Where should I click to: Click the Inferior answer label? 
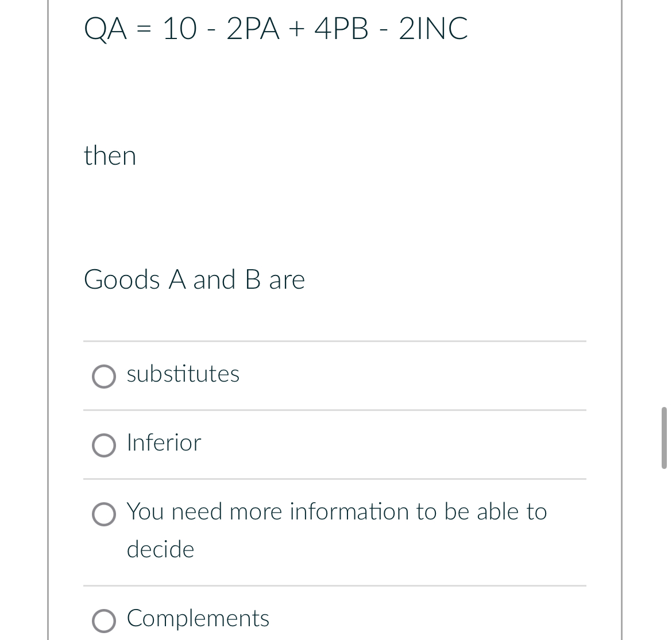[164, 443]
